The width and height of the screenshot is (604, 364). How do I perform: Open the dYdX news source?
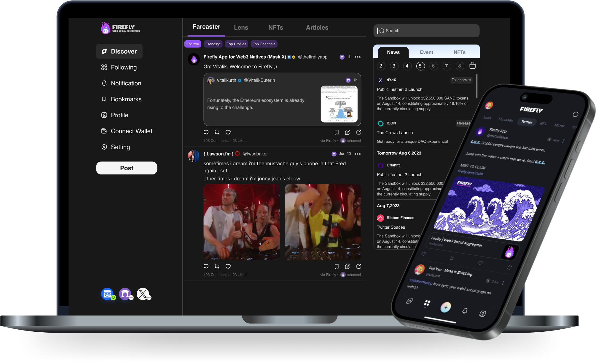click(x=387, y=80)
